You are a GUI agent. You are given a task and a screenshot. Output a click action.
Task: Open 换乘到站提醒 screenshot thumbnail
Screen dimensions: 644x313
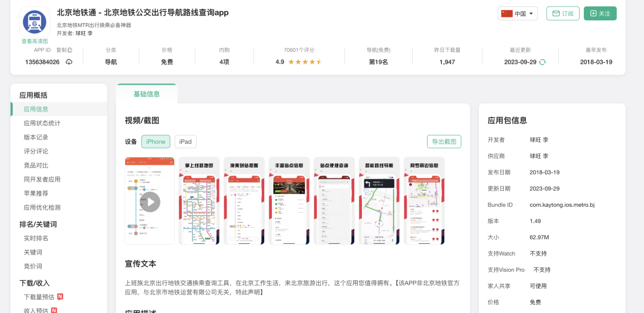pyautogui.click(x=244, y=201)
